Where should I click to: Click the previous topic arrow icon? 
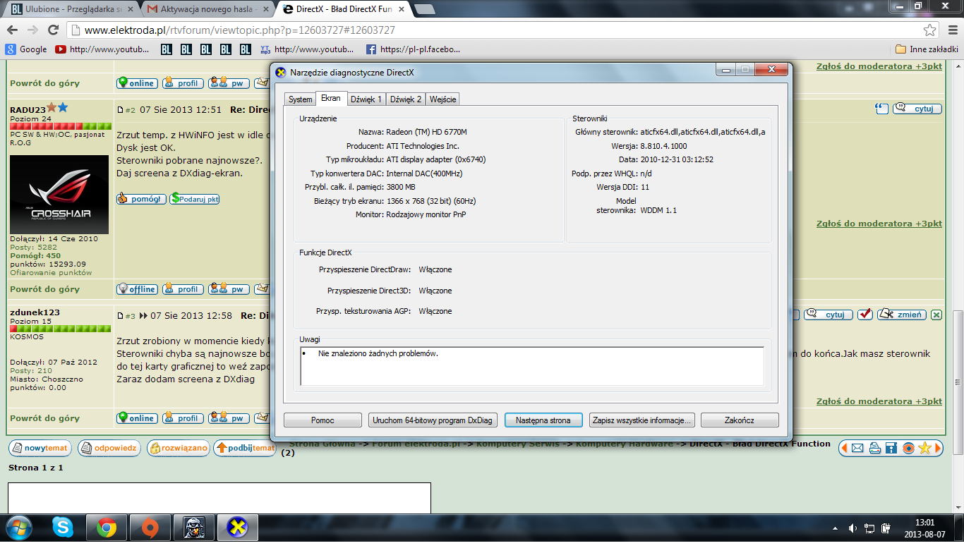(x=844, y=448)
